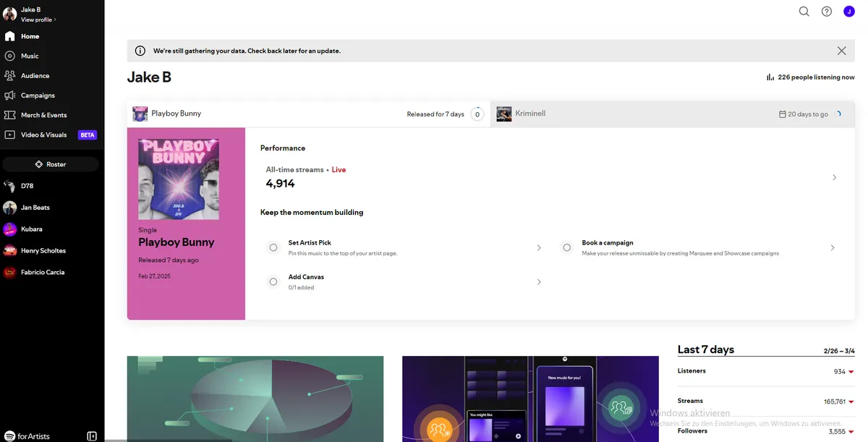Click Book a campaign label
This screenshot has width=868, height=442.
[x=608, y=242]
